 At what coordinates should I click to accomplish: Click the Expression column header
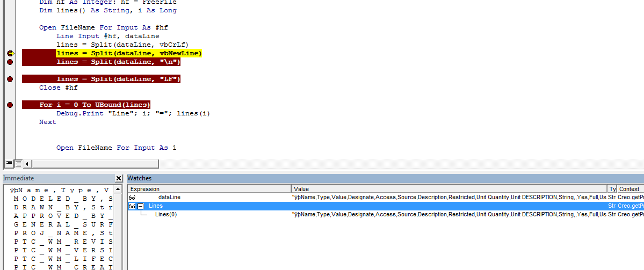point(210,189)
